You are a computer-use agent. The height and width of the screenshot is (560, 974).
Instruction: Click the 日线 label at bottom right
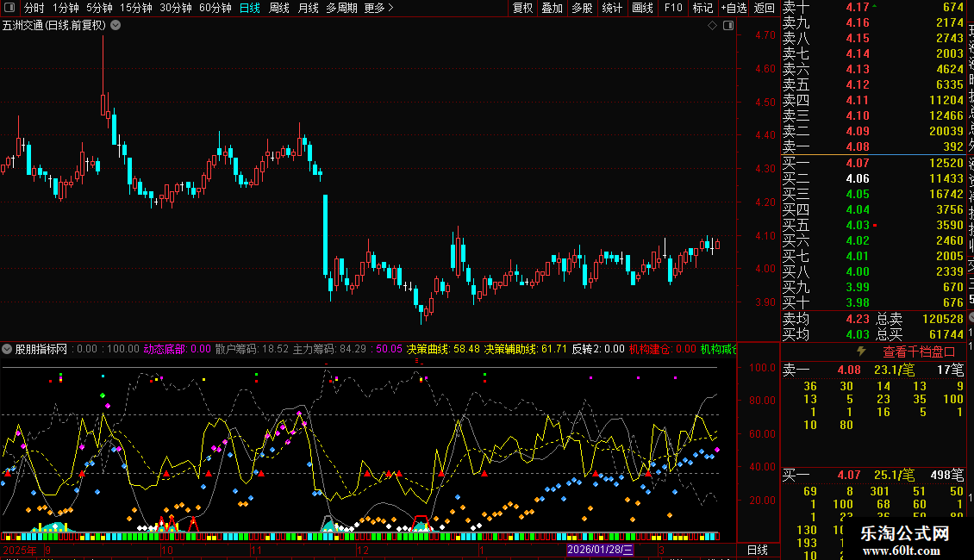click(757, 550)
